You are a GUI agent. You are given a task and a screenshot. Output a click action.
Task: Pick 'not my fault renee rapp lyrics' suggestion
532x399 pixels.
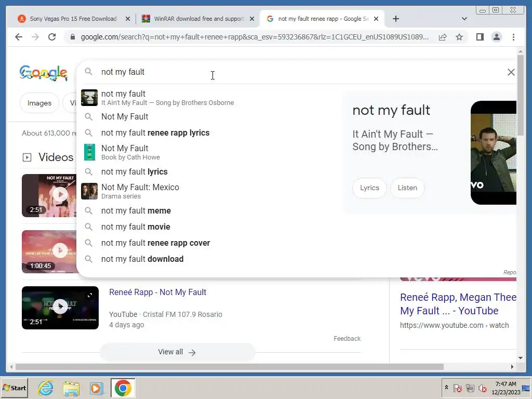pos(210,132)
